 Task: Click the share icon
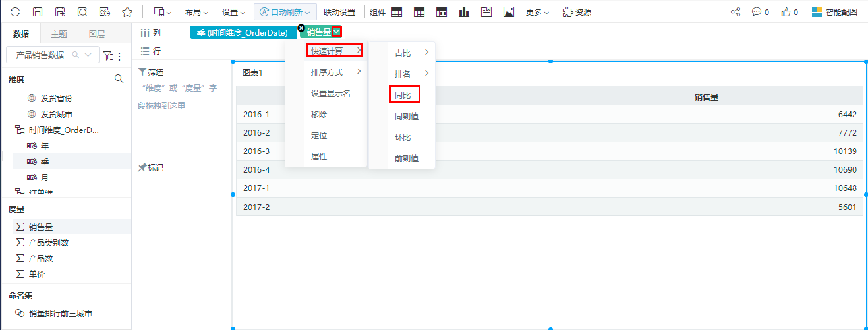pyautogui.click(x=736, y=12)
